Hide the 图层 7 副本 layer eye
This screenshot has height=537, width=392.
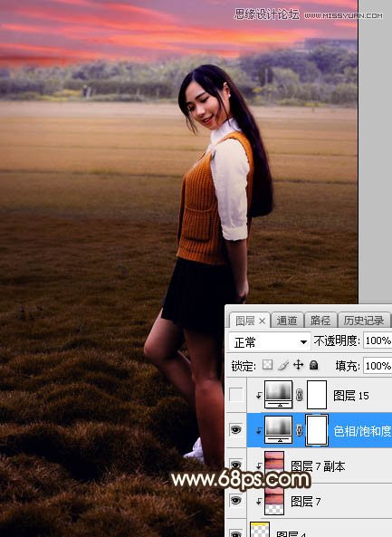236,465
